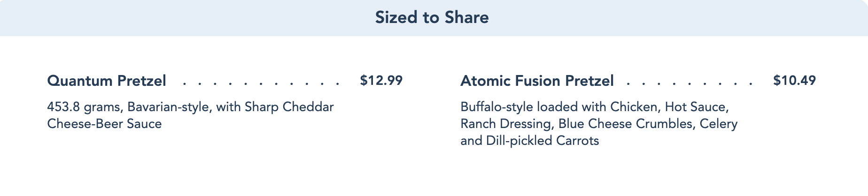
Task: Click the Ranch Dressing text
Action: (x=507, y=124)
